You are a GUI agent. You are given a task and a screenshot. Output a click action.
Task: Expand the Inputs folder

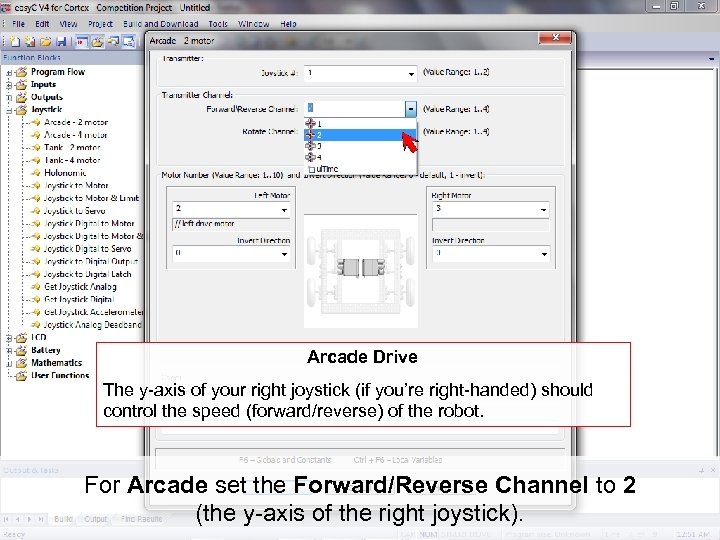pyautogui.click(x=9, y=85)
